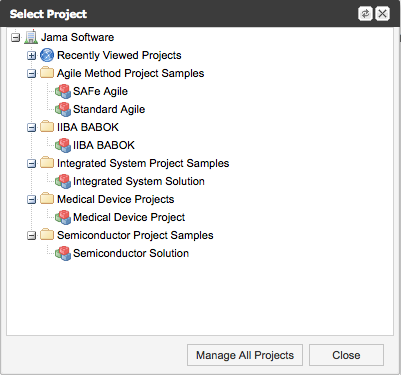Open Manage All Projects
The height and width of the screenshot is (375, 401).
click(x=245, y=355)
